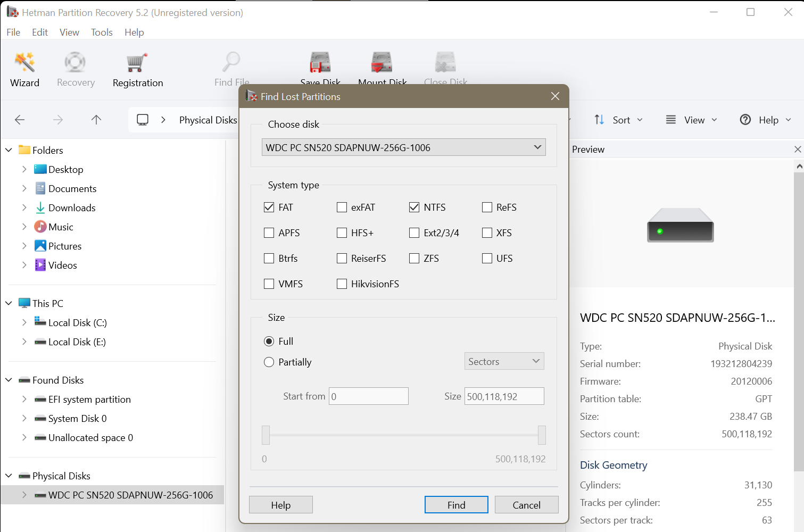Uncheck the NTFS checkbox
Screen dimensions: 804x532
pos(415,207)
